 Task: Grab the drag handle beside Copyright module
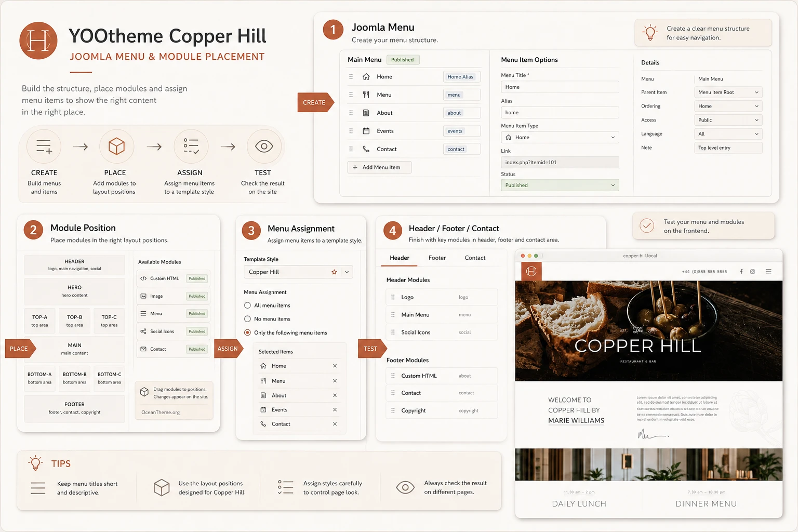coord(393,410)
